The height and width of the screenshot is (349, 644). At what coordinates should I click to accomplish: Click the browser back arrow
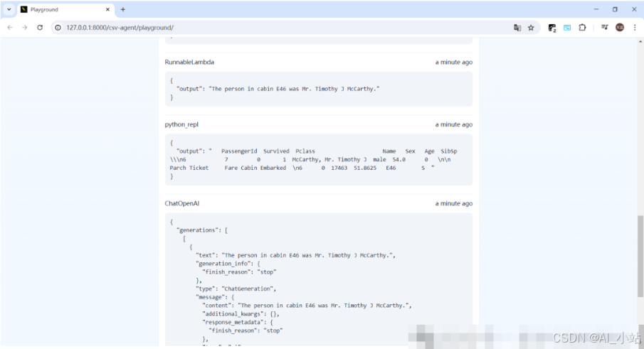[x=9, y=28]
